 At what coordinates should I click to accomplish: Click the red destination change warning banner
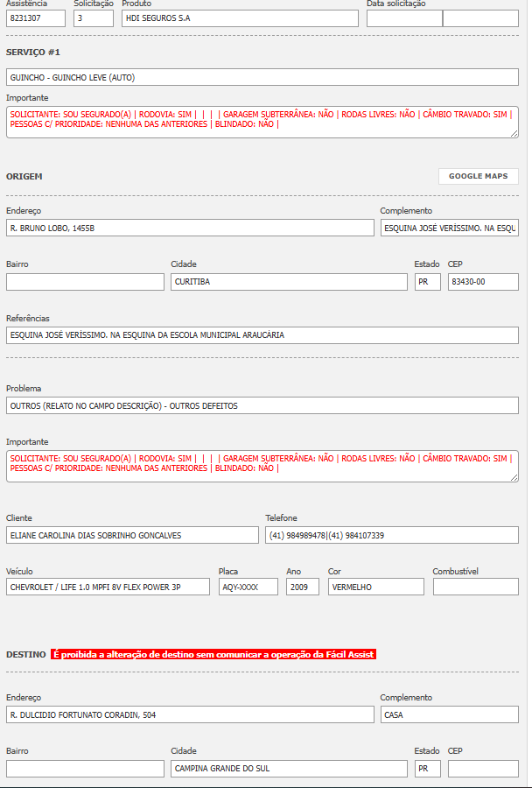[213, 654]
